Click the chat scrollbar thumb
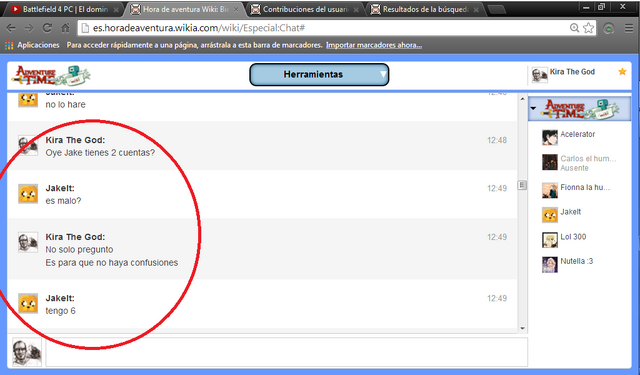This screenshot has width=640, height=375. coord(522,185)
